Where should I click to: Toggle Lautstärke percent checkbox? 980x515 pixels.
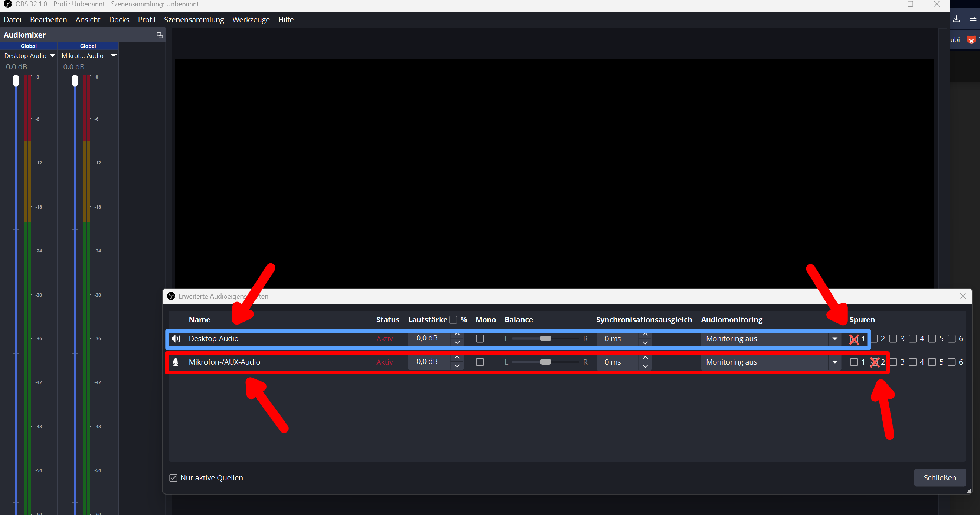pyautogui.click(x=453, y=320)
